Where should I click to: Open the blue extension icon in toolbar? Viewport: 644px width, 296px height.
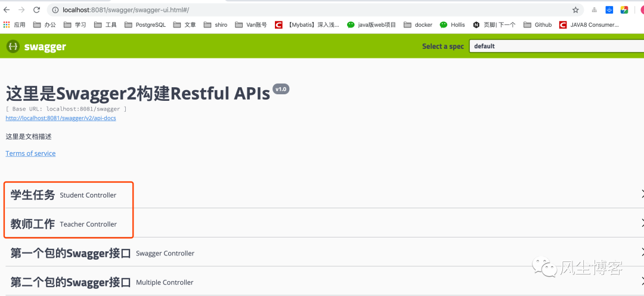[609, 10]
